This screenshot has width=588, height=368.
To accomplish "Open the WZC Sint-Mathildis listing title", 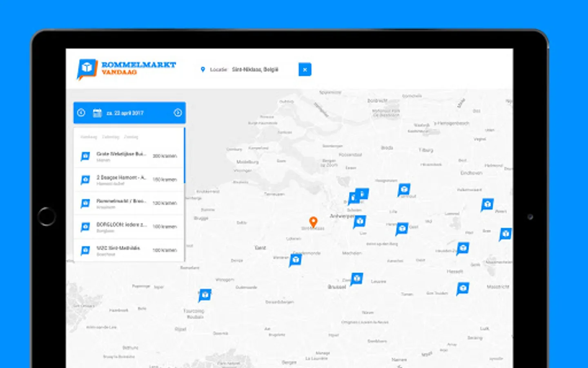I will [118, 248].
